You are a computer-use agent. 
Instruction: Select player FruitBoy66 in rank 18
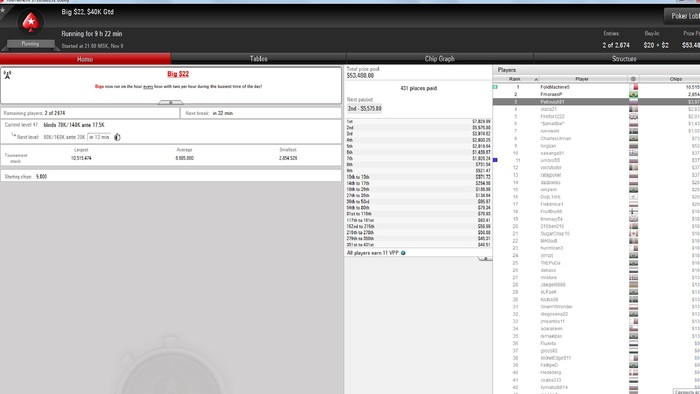[x=551, y=212]
